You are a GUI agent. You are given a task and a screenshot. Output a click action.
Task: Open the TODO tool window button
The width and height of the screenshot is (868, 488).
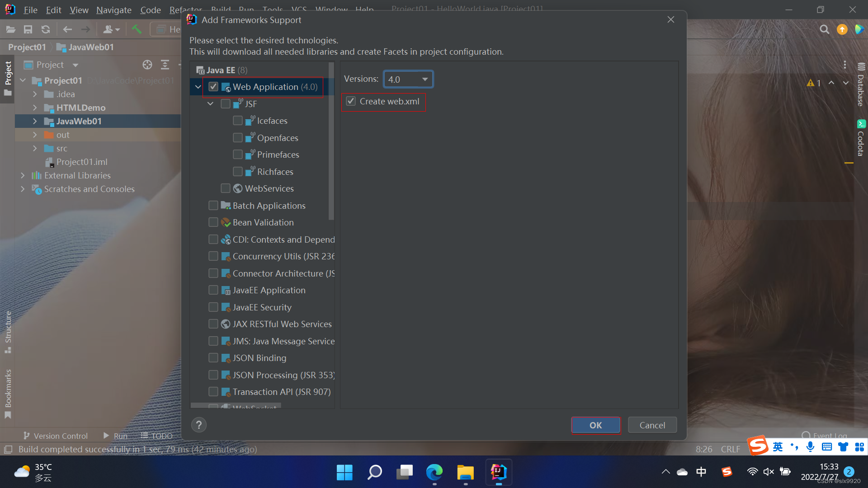[157, 436]
